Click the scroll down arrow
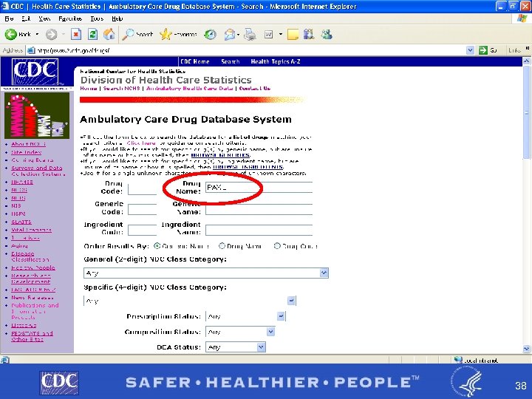The height and width of the screenshot is (399, 532). coord(526,349)
